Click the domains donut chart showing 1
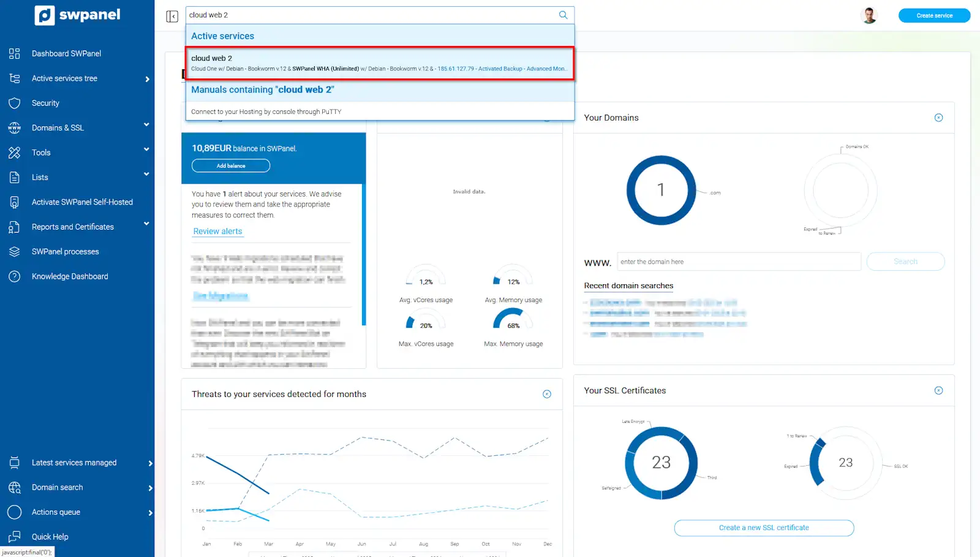The height and width of the screenshot is (557, 980). [x=661, y=190]
